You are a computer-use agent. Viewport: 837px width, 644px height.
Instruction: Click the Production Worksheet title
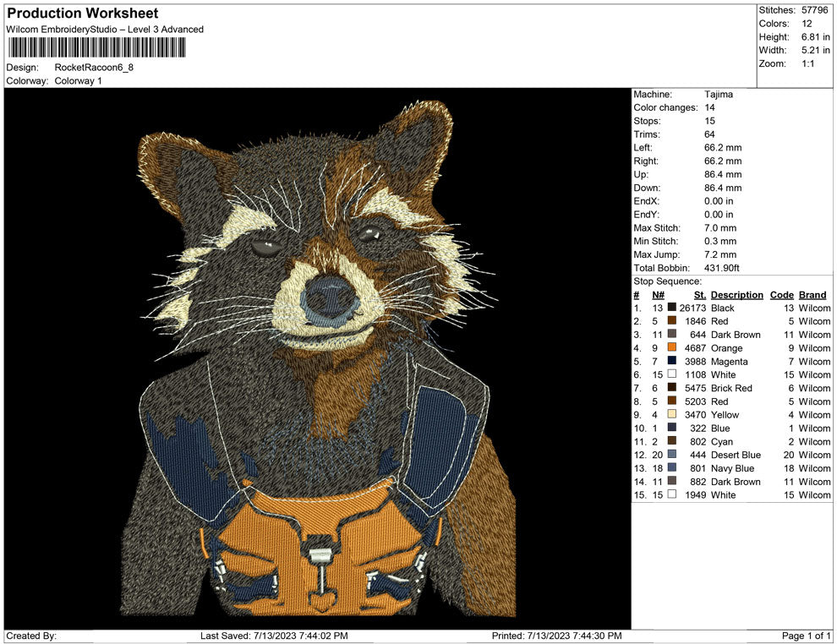click(83, 14)
